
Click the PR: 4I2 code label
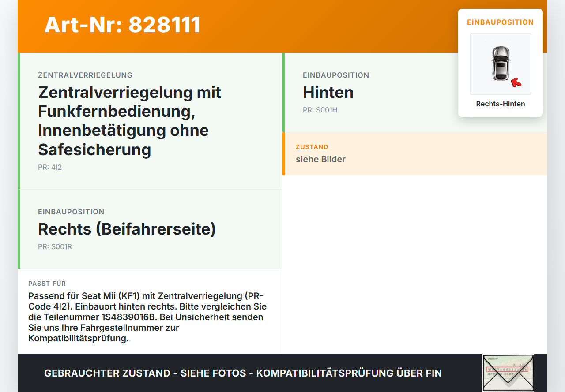click(50, 168)
